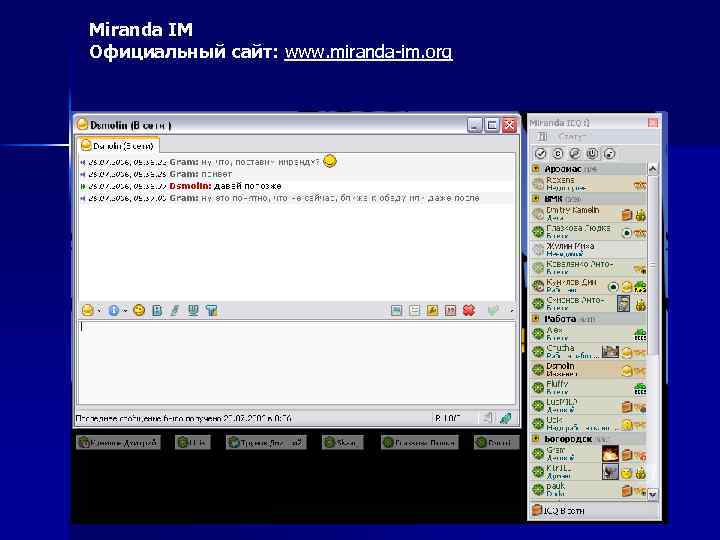
Task: Collapse the ВМК contact group
Action: point(536,199)
